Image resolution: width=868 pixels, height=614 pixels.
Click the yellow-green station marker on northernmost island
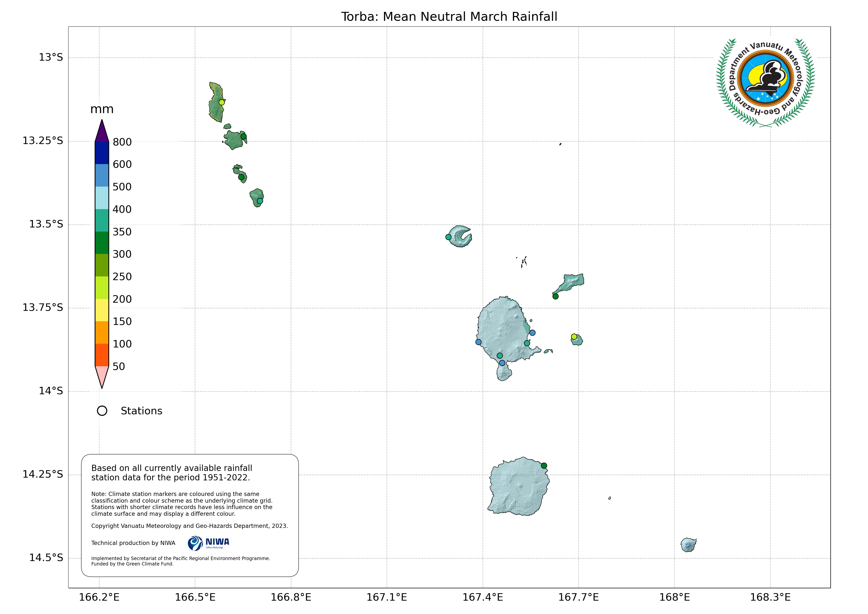pyautogui.click(x=222, y=102)
